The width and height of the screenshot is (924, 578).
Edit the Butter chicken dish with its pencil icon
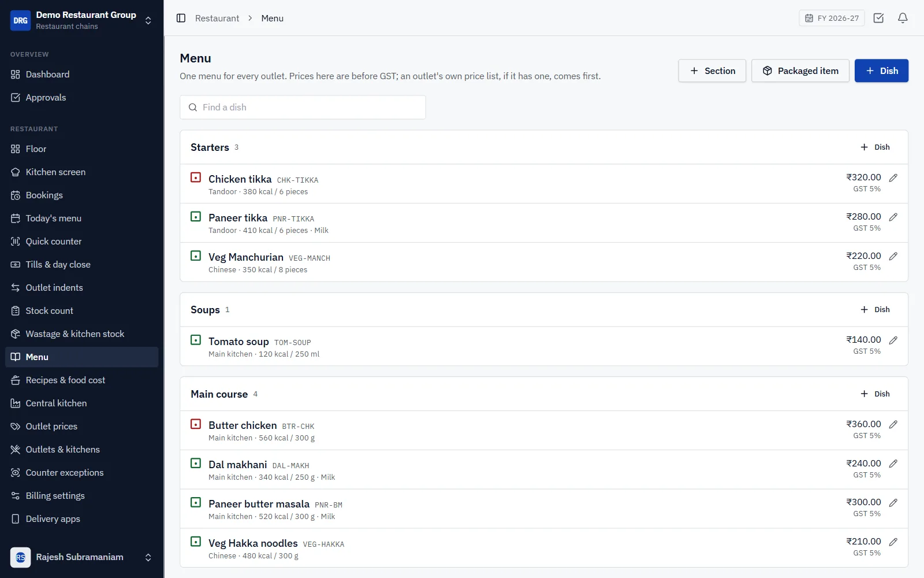(893, 424)
